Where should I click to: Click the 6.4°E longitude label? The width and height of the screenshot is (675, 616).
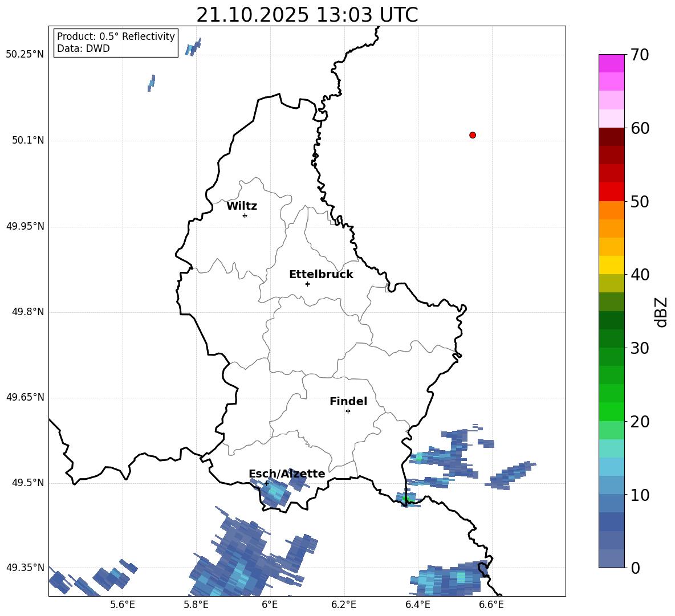[417, 605]
